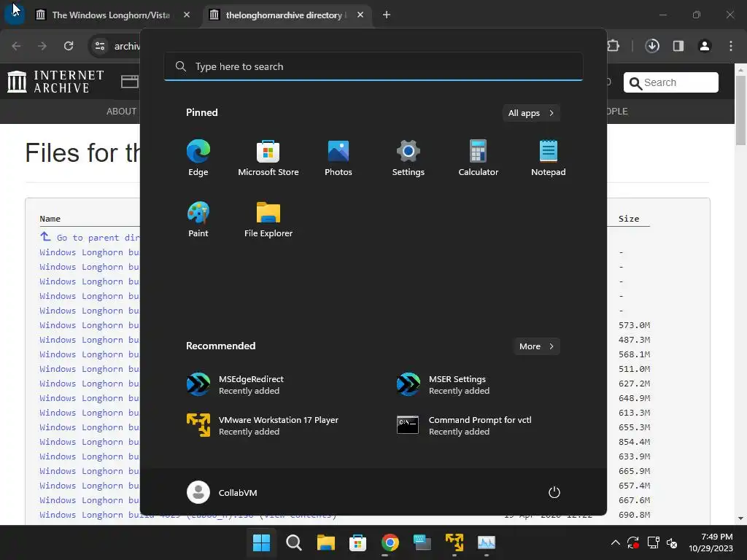Launch the Paint app
The height and width of the screenshot is (560, 747).
[x=198, y=219]
